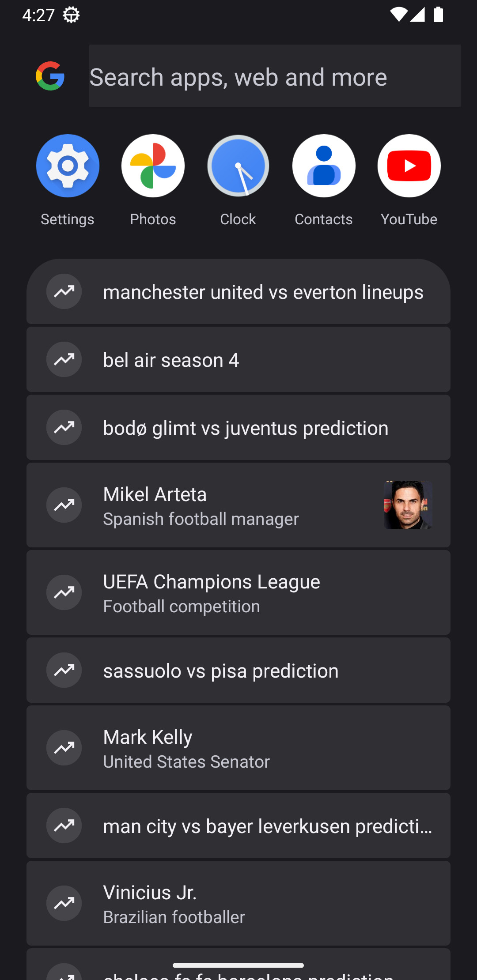
Task: Choose man city vs bayer leverkusen prediction
Action: (268, 826)
